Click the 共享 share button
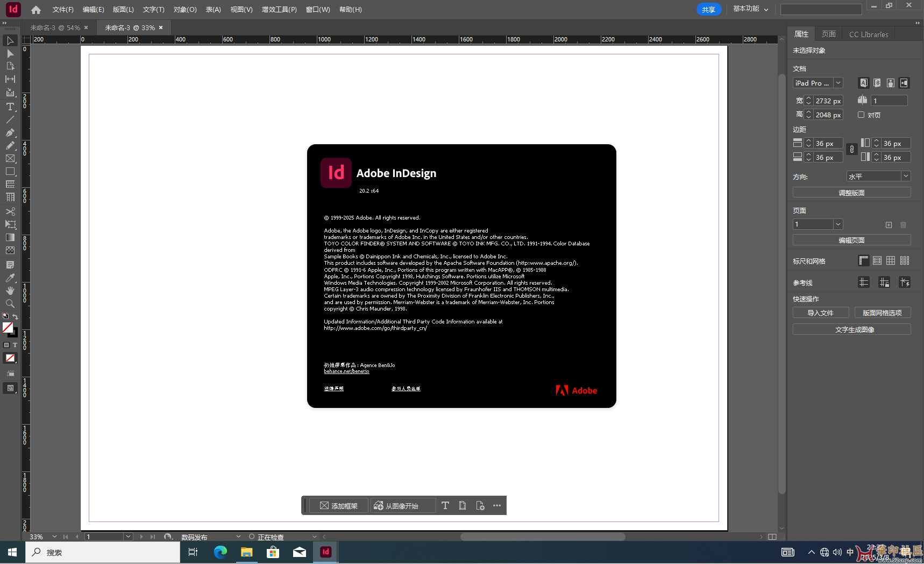Screen dimensions: 924x564 [x=708, y=10]
